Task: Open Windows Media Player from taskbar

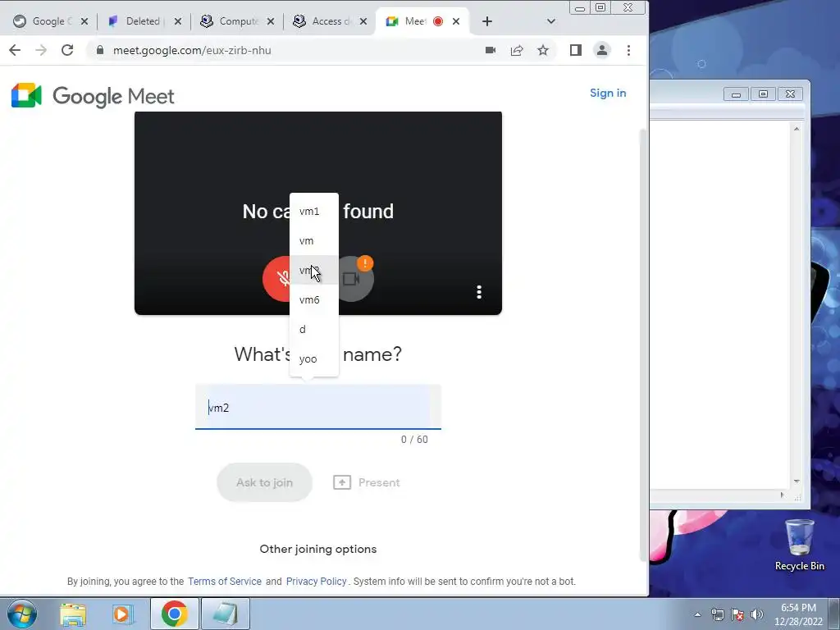Action: [122, 614]
